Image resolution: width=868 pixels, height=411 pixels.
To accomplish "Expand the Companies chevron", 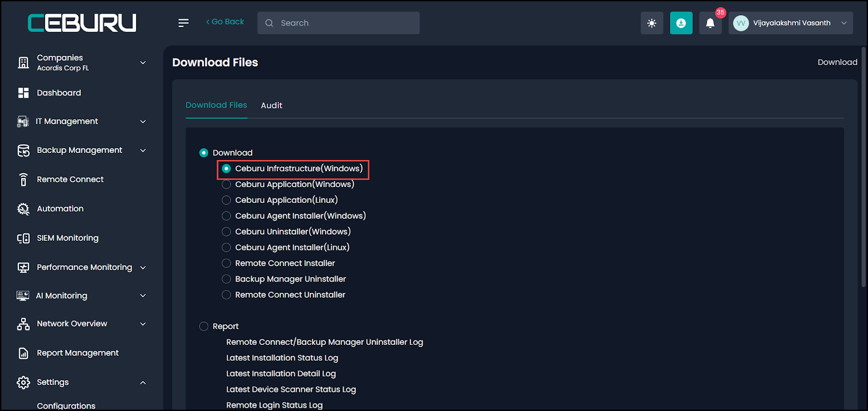I will click(x=143, y=62).
